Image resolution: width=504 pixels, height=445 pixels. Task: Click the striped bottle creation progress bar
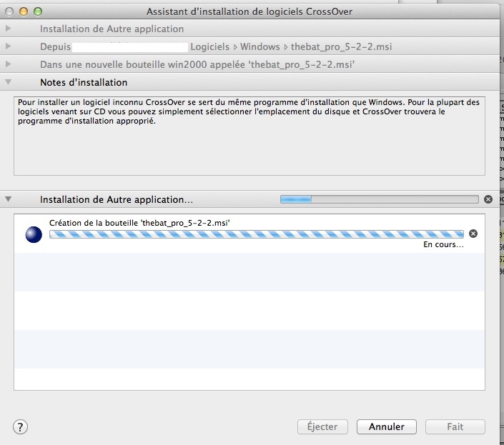tap(256, 234)
